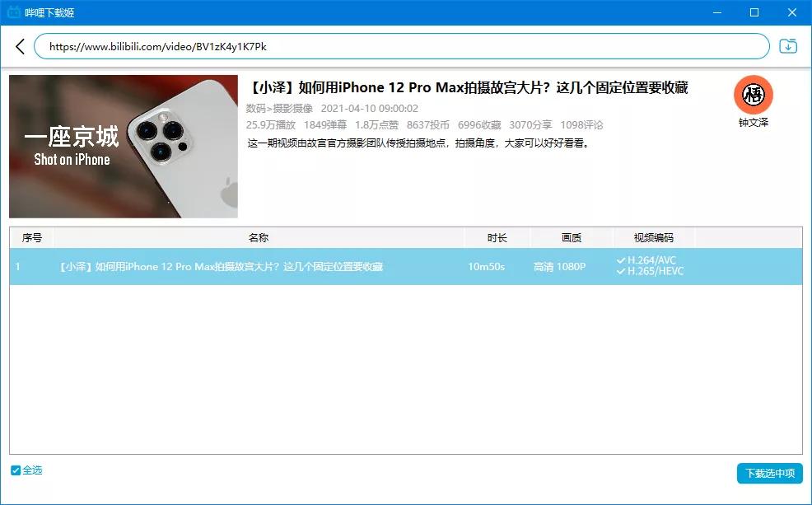Open the 高清 1080P quality selector
Viewport: 812px width, 505px height.
559,266
